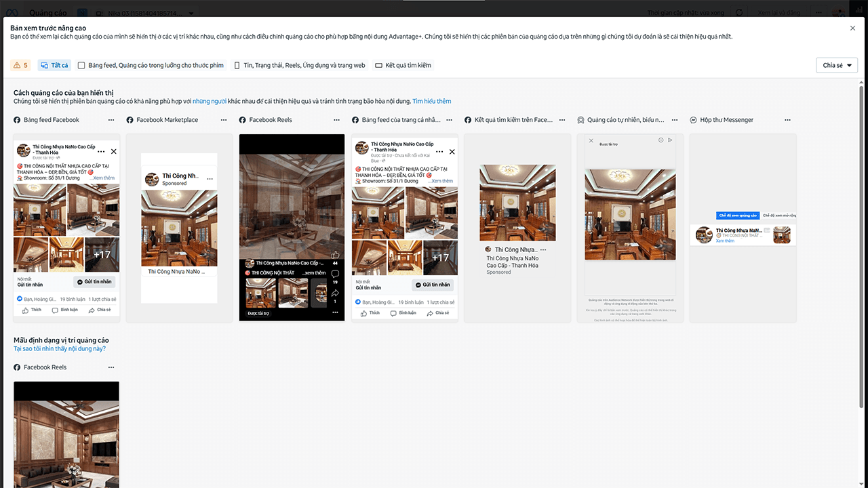868x488 pixels.
Task: Expand Xem thêm in Facebook feed preview text
Action: (104, 178)
